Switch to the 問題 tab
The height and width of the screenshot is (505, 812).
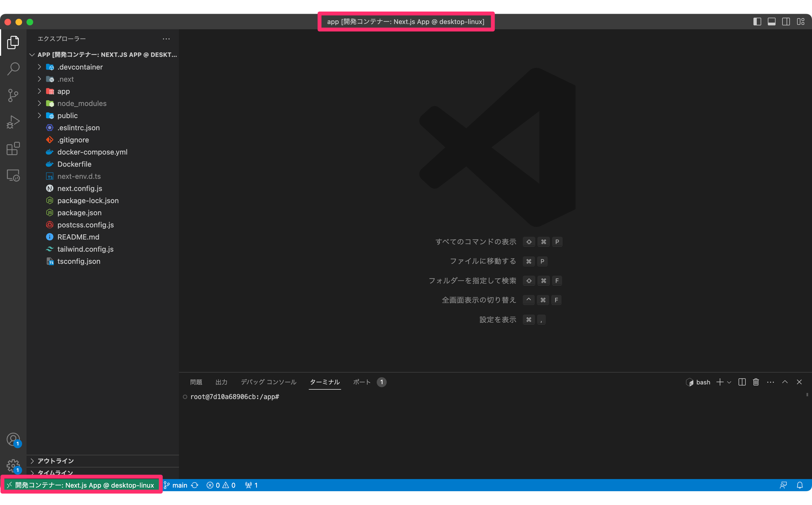[x=196, y=382]
